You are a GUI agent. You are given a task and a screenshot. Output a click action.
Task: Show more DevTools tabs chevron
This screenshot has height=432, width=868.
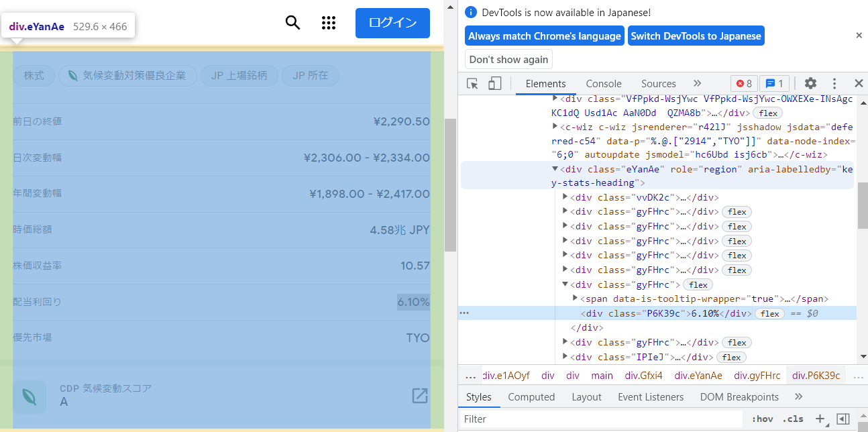tap(697, 84)
